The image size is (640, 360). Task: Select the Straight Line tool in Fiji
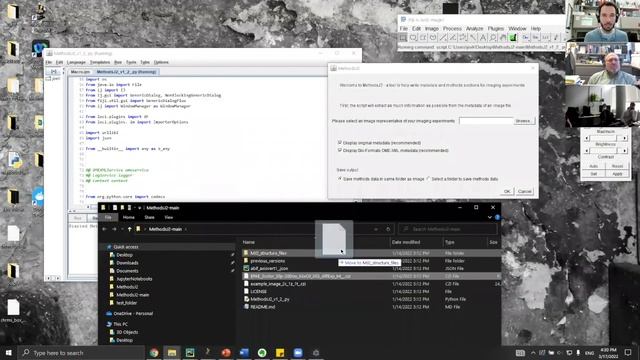(443, 38)
